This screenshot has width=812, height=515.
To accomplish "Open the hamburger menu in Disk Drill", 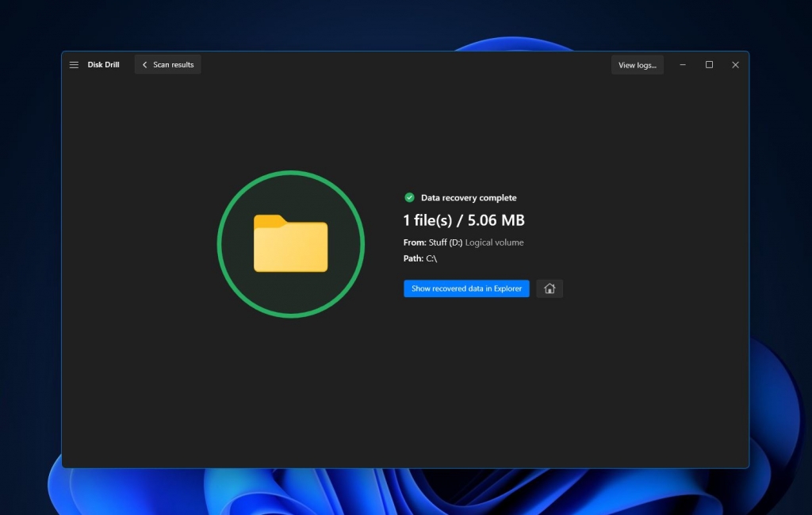I will [74, 64].
